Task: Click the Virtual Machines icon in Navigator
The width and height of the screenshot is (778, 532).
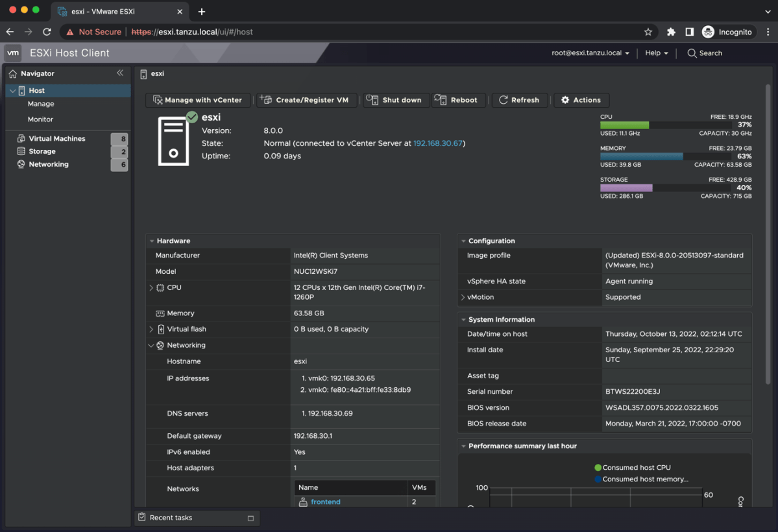Action: 21,138
